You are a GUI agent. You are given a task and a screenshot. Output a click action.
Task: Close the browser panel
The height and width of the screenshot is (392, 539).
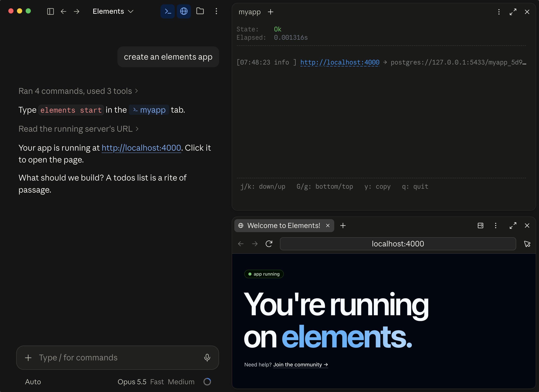click(x=527, y=226)
